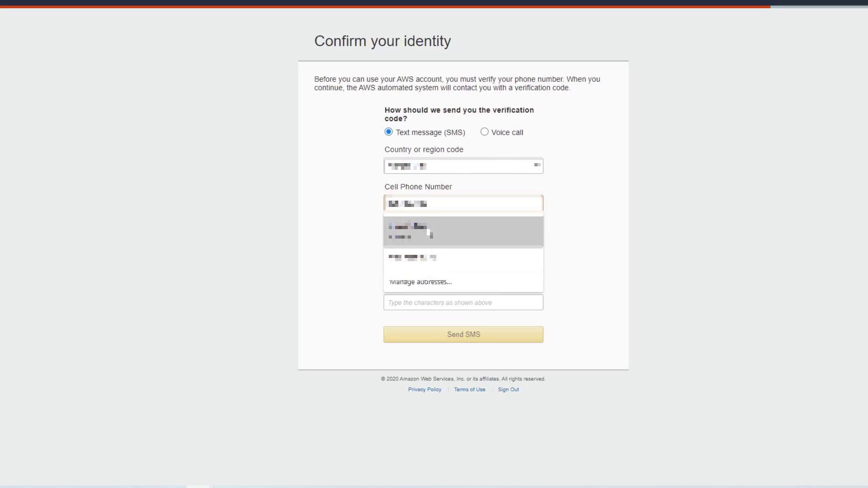Click the phone verification instruction paragraph
Image resolution: width=868 pixels, height=488 pixels.
457,84
